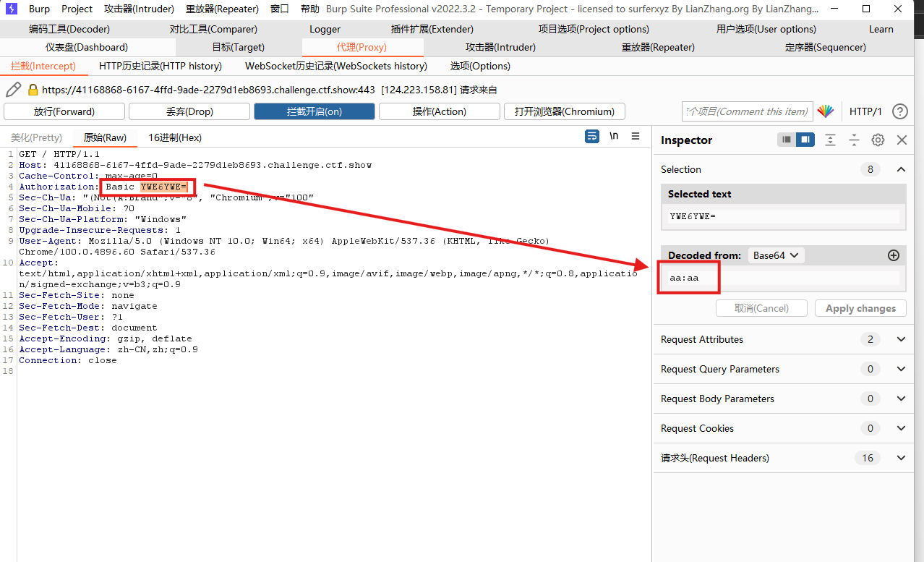Image resolution: width=924 pixels, height=562 pixels.
Task: Open the 帮助 help menu
Action: [309, 9]
